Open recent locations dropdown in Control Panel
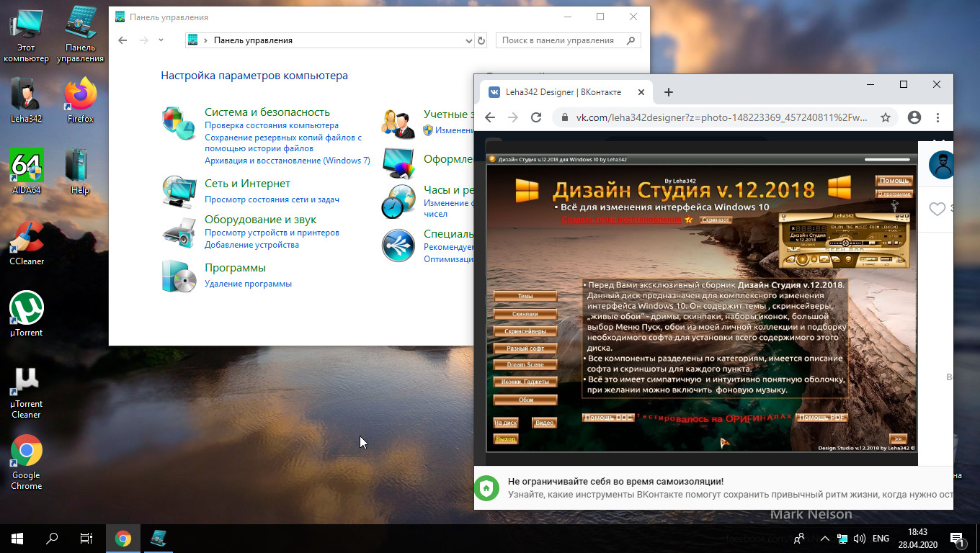The image size is (980, 553). pyautogui.click(x=161, y=40)
